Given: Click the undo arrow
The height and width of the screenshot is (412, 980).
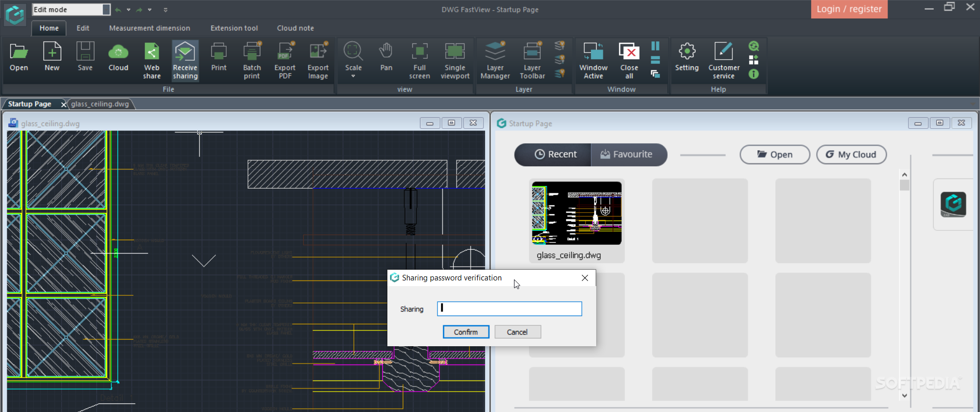Looking at the screenshot, I should tap(118, 10).
